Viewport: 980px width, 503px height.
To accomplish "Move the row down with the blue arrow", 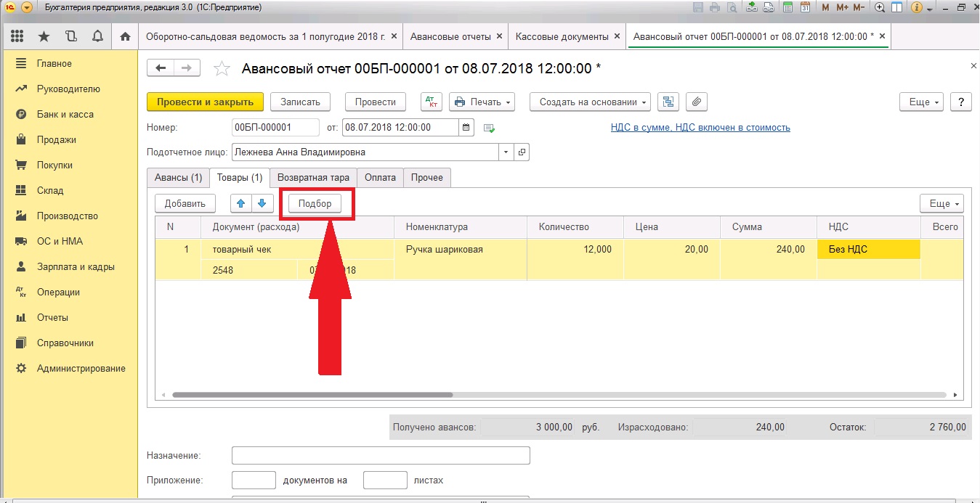I will pyautogui.click(x=262, y=203).
